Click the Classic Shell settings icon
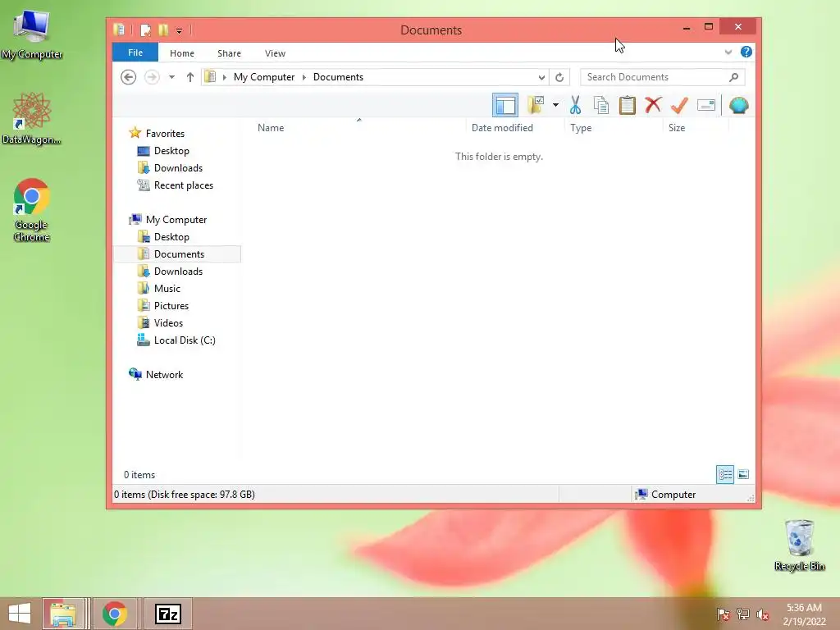 739,105
